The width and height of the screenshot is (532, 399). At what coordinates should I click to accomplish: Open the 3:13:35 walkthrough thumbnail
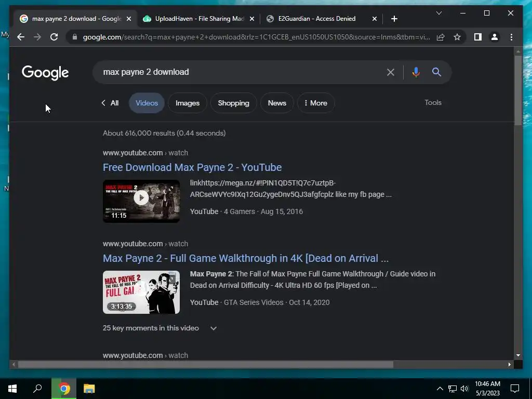pos(141,292)
